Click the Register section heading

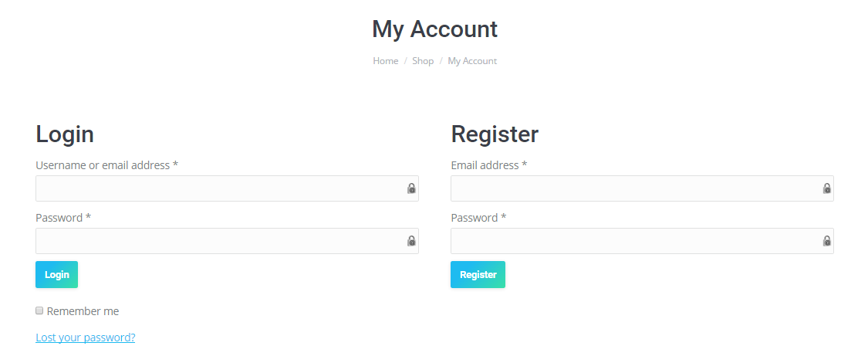point(495,134)
